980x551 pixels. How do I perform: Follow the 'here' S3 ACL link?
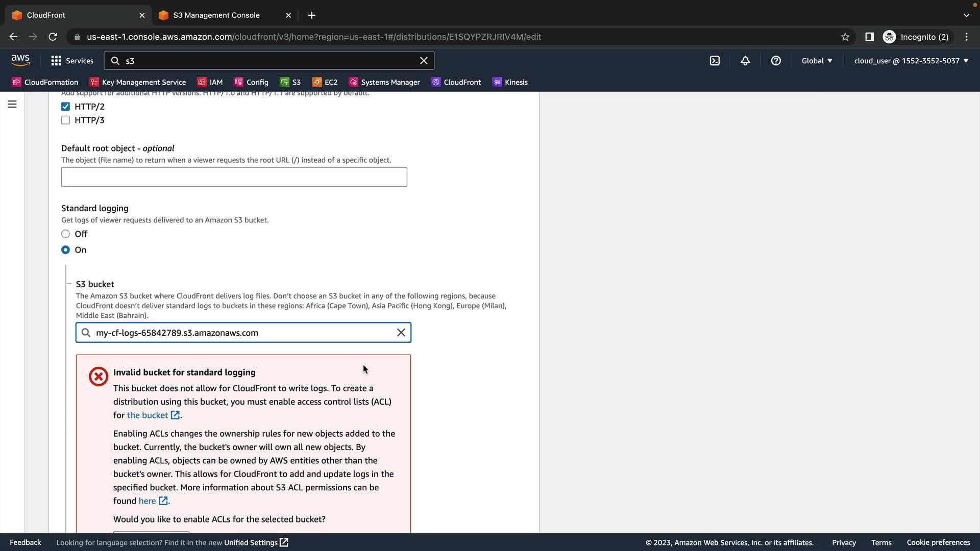point(148,501)
